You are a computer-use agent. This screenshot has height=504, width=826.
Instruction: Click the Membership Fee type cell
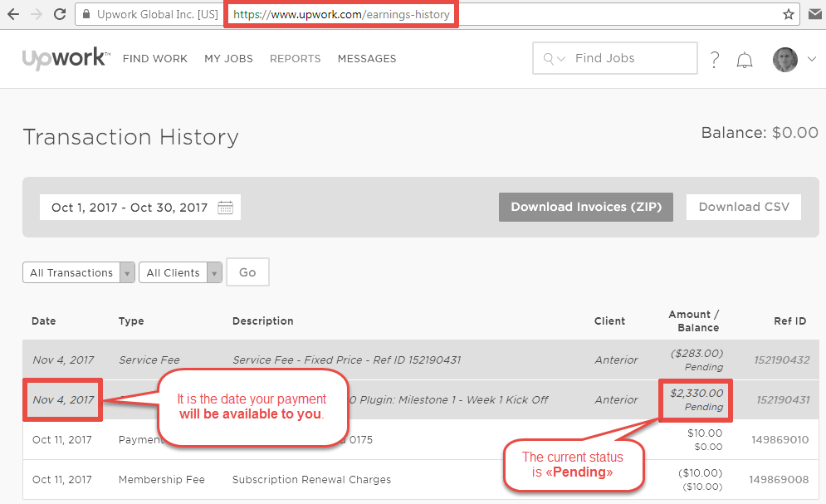162,480
